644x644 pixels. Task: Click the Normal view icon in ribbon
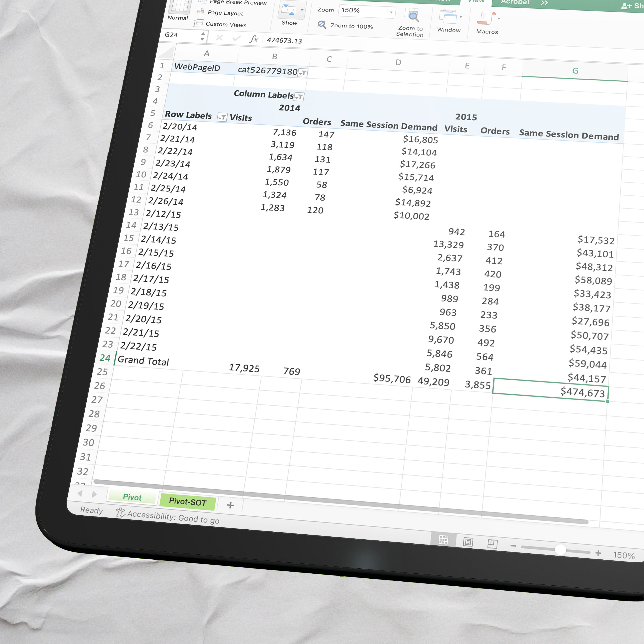180,6
